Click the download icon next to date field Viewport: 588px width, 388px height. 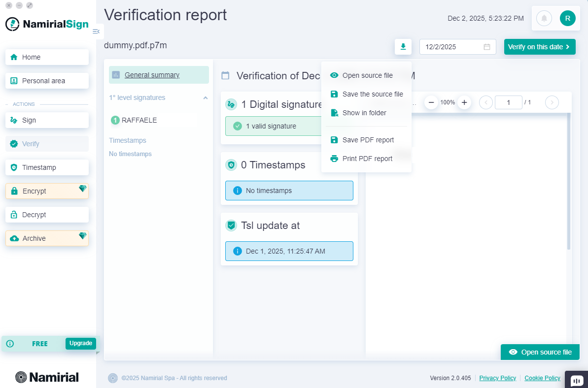[403, 47]
